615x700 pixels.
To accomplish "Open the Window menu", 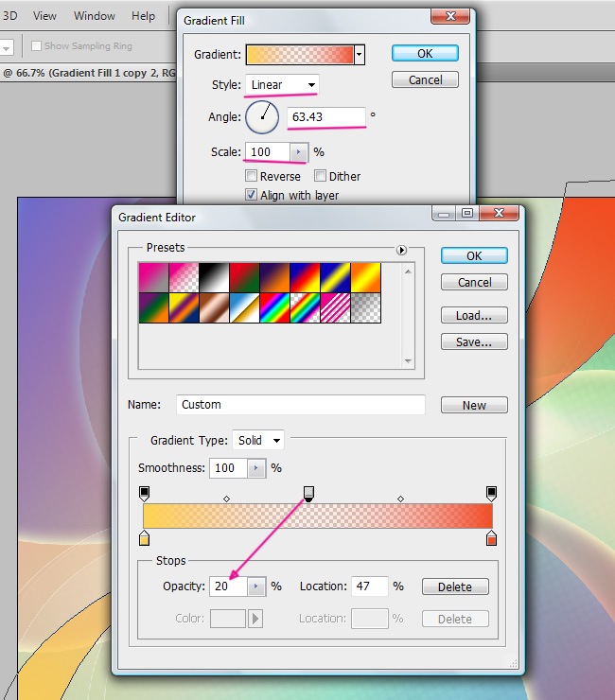I will pyautogui.click(x=94, y=16).
